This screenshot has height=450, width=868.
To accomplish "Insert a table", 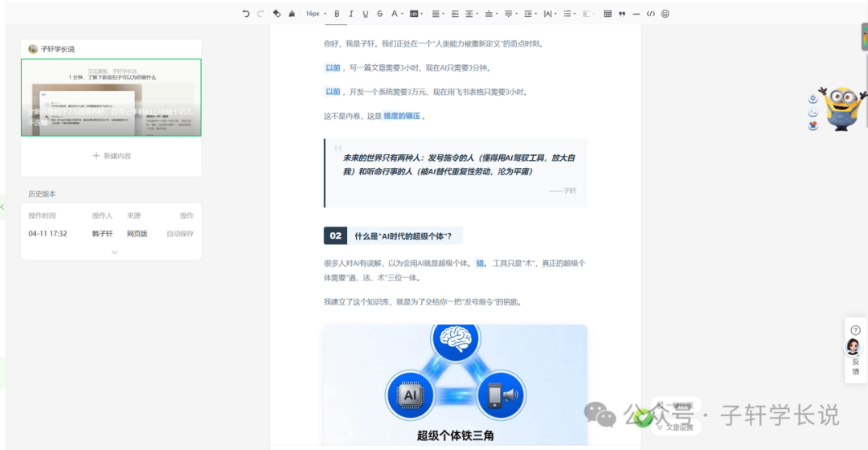I will click(x=608, y=14).
